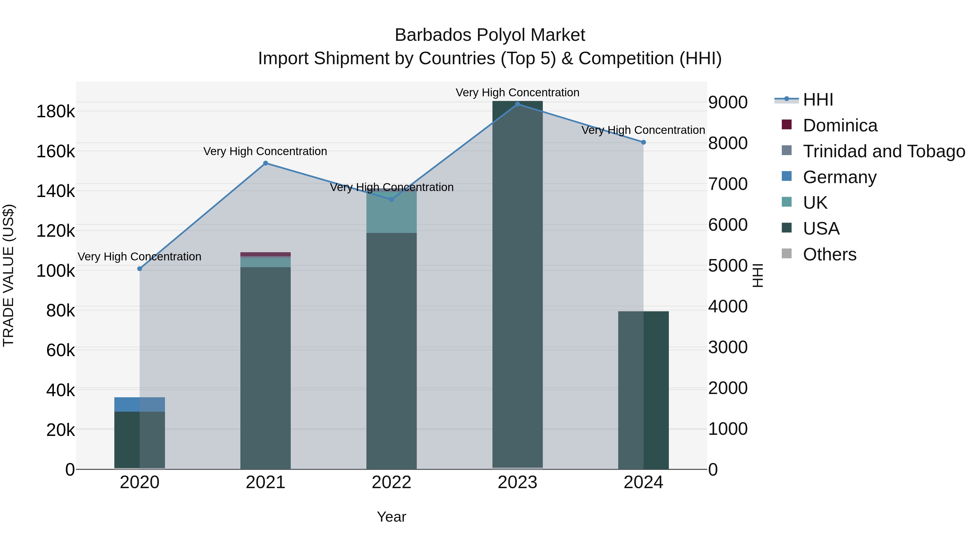
Task: Click the Dominica segment of the 2021 bar
Action: 265,254
